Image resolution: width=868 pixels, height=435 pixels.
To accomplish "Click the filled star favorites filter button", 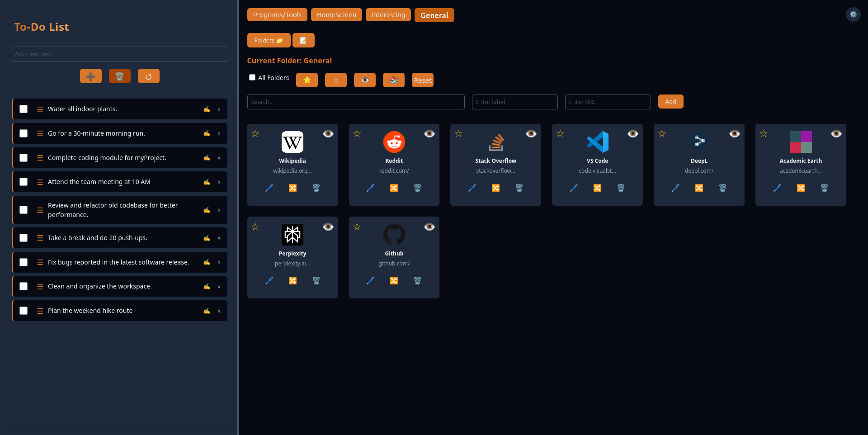I will (x=307, y=80).
